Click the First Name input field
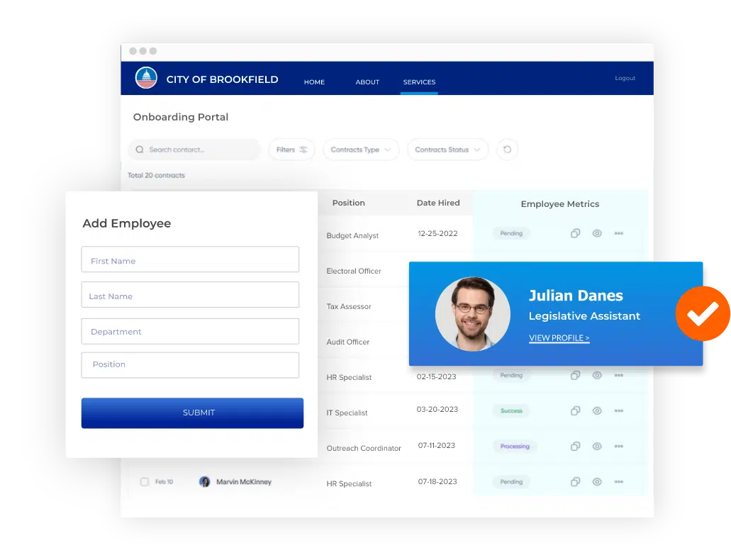The image size is (731, 560). [x=190, y=259]
